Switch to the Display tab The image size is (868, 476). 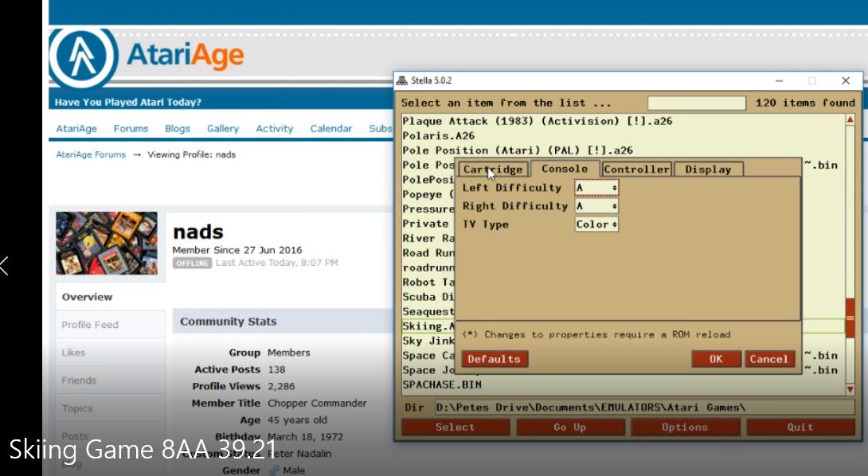(708, 170)
